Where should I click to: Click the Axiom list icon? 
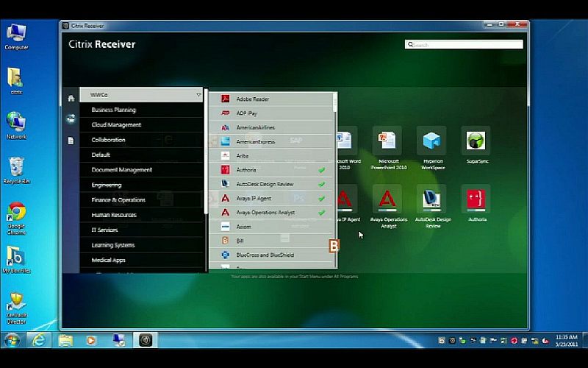(x=225, y=227)
